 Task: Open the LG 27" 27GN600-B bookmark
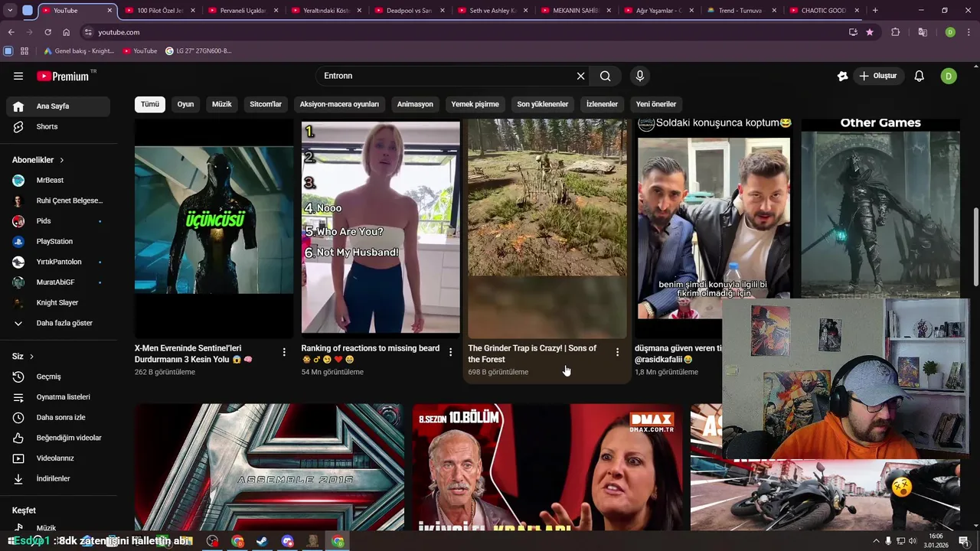pos(198,51)
